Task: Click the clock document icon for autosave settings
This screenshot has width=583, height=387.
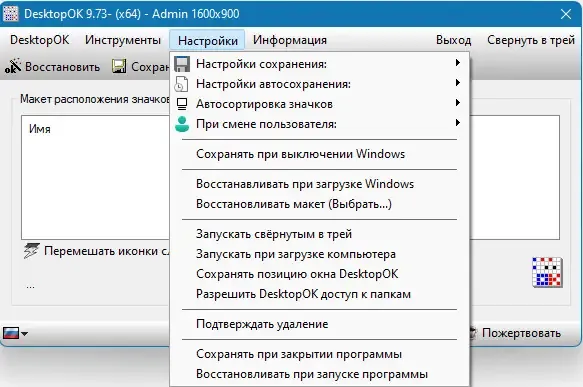Action: tap(181, 84)
